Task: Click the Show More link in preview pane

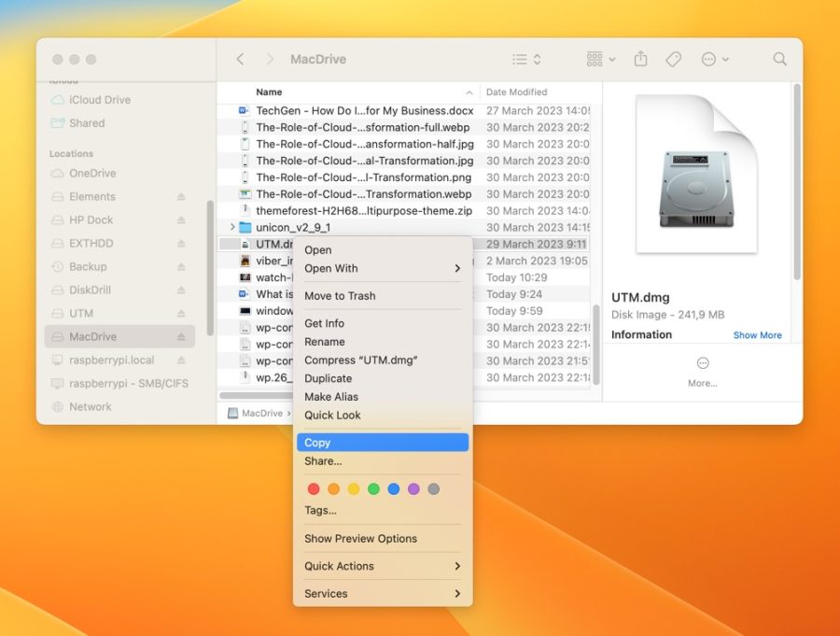Action: [x=757, y=334]
